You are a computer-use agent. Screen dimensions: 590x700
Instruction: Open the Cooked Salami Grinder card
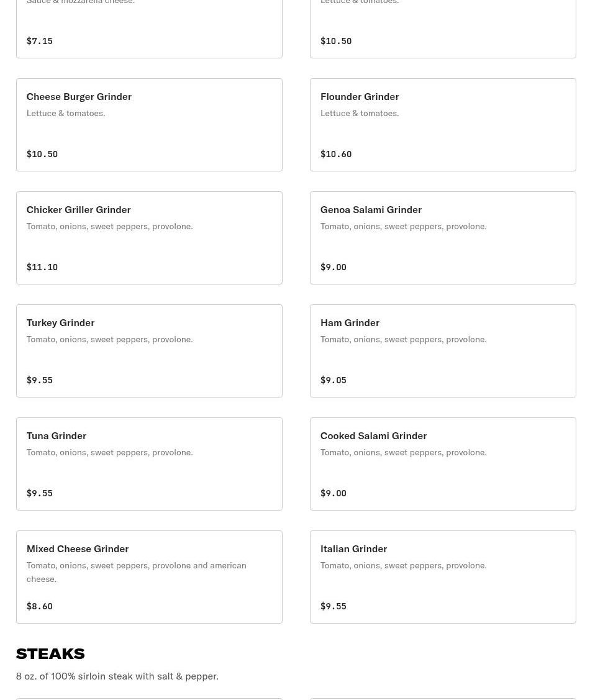pyautogui.click(x=443, y=464)
